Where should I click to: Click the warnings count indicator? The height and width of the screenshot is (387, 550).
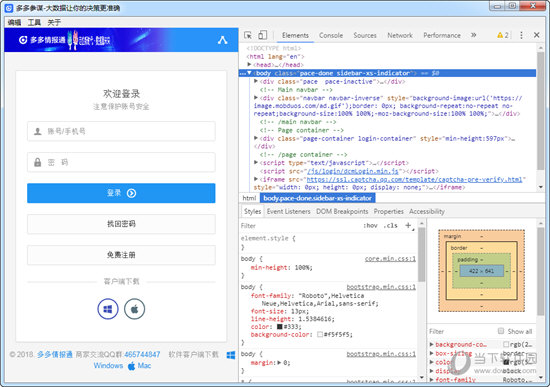pos(503,35)
